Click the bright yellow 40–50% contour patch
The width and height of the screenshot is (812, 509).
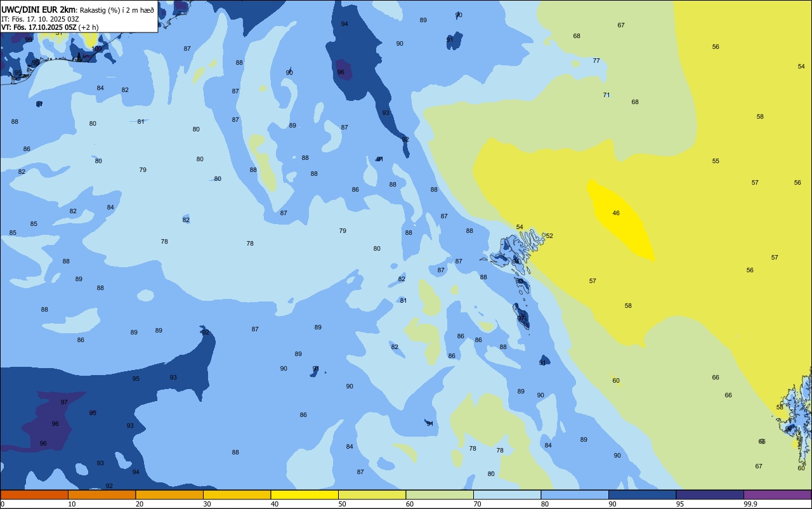click(x=620, y=219)
